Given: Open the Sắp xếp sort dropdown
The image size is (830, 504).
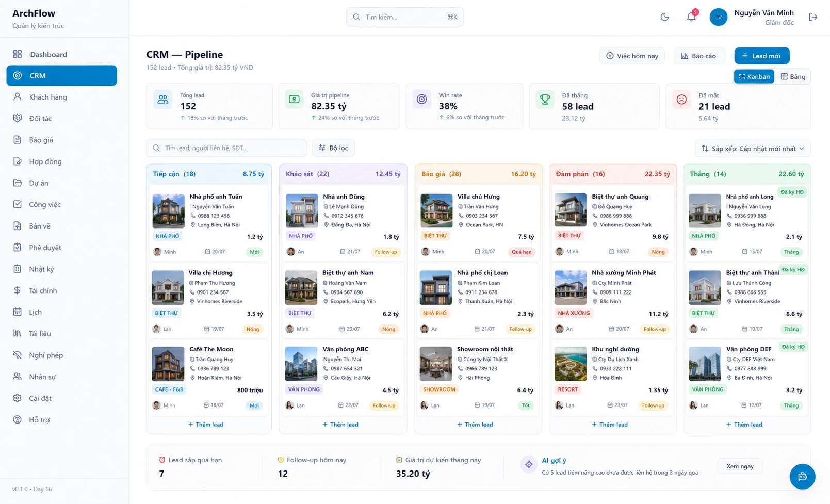Looking at the screenshot, I should pos(753,149).
